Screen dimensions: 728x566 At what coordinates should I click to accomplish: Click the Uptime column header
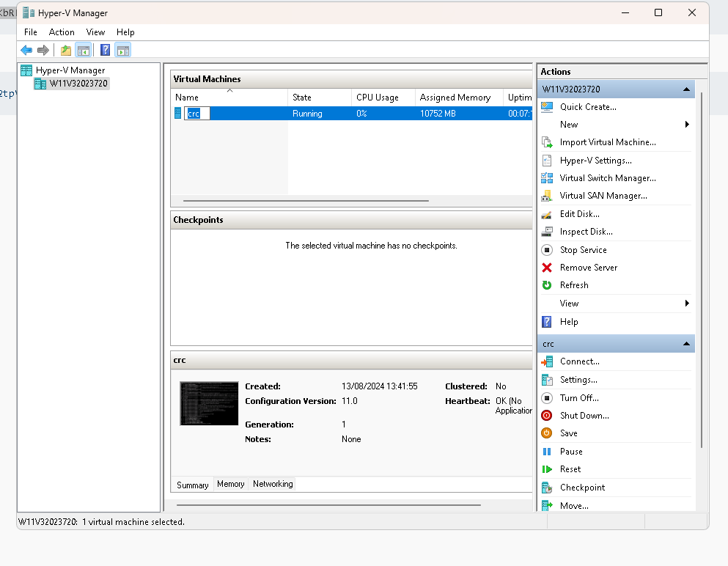pos(518,98)
